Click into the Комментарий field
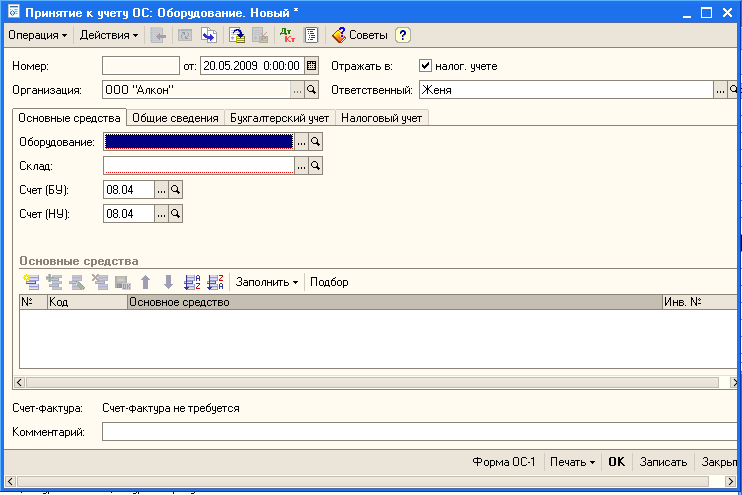 point(419,432)
